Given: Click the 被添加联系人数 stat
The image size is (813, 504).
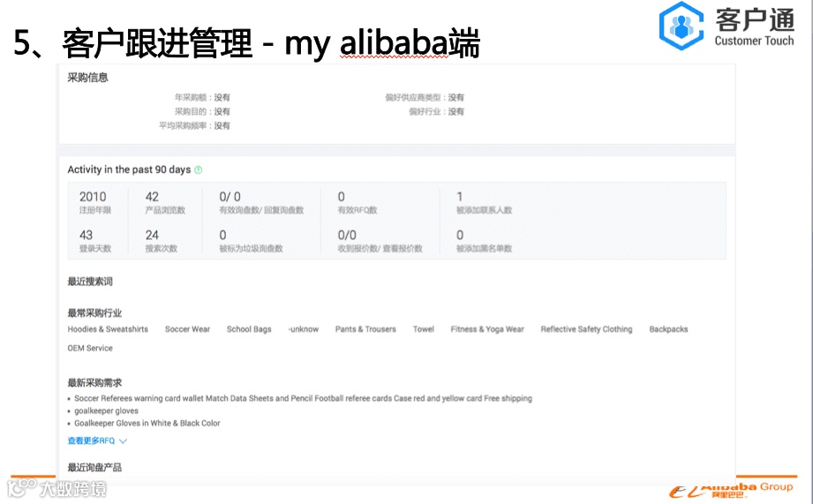Looking at the screenshot, I should [x=484, y=202].
